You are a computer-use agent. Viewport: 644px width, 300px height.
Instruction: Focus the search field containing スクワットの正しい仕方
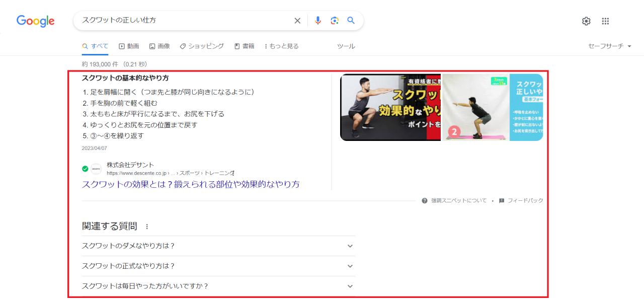[186, 21]
